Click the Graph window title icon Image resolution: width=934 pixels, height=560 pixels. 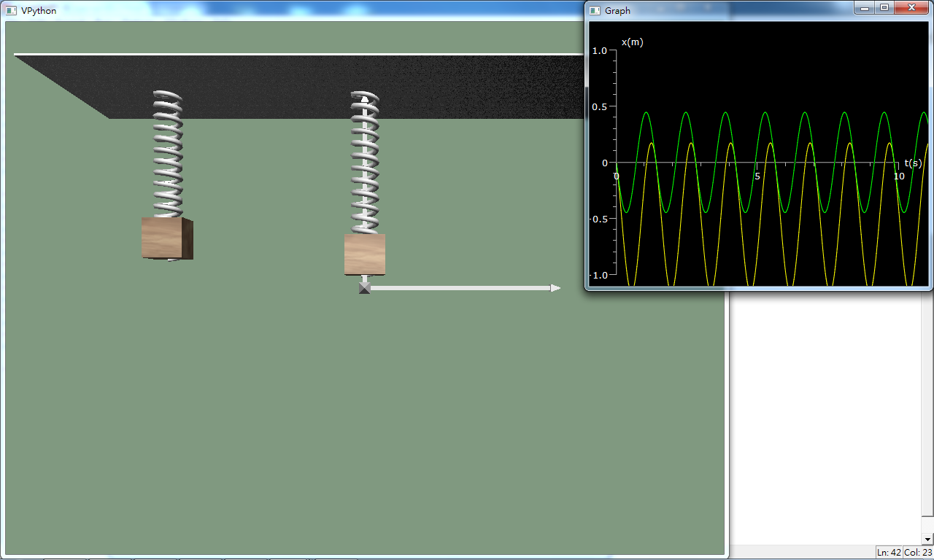tap(595, 10)
